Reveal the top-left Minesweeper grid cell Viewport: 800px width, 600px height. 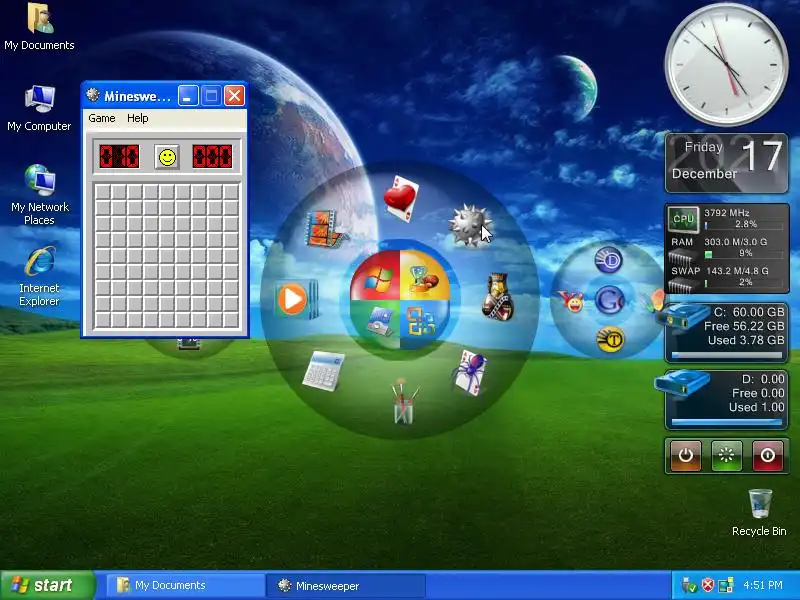pyautogui.click(x=103, y=192)
